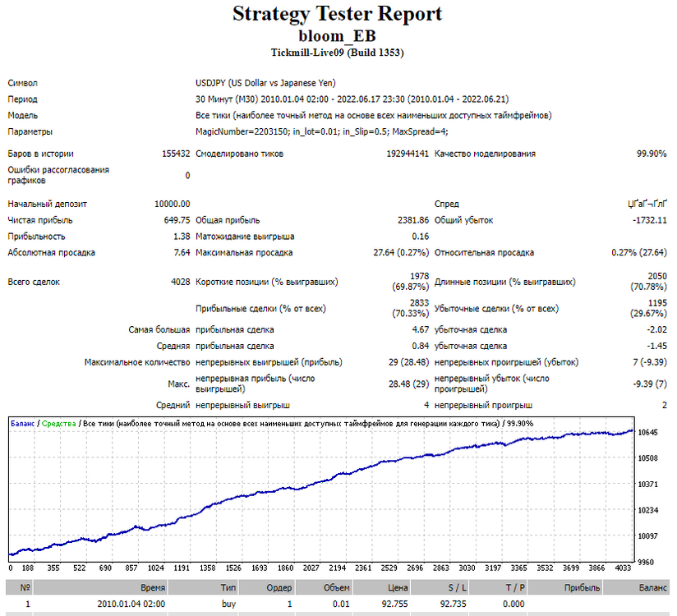
Task: Select the long positions value 2050 (70.78%)
Action: tap(648, 282)
